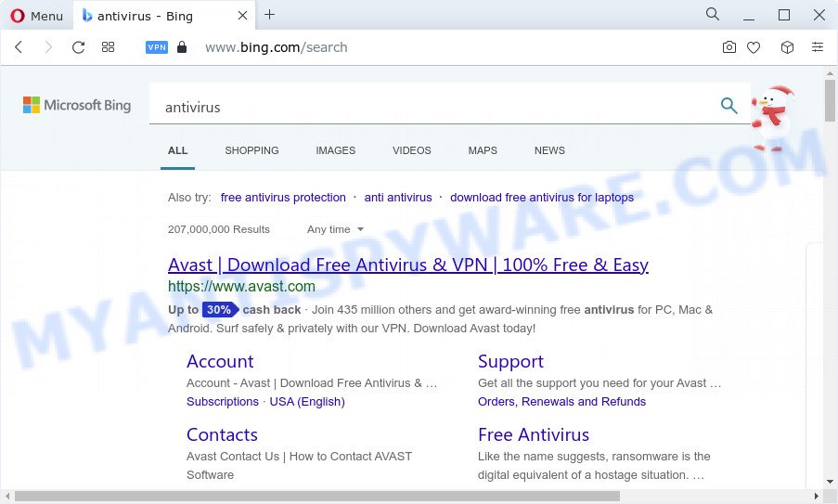Click the padlock site security icon

click(x=182, y=47)
